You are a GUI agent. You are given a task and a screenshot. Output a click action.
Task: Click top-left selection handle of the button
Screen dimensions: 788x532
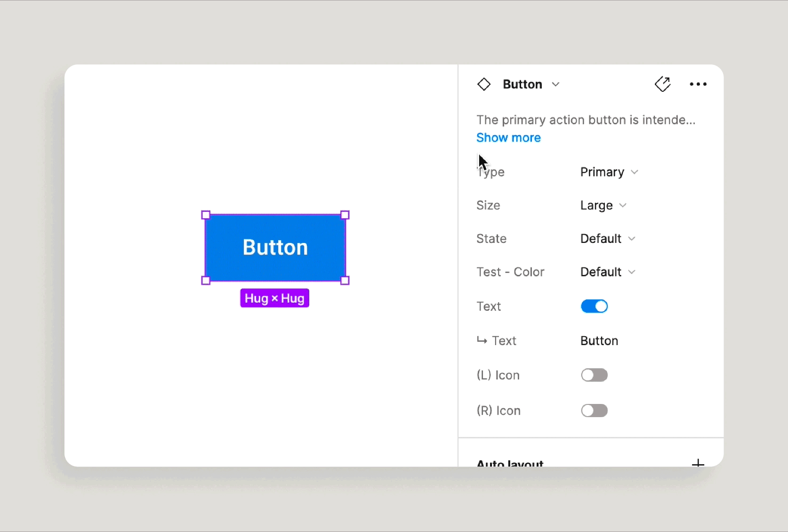point(206,215)
